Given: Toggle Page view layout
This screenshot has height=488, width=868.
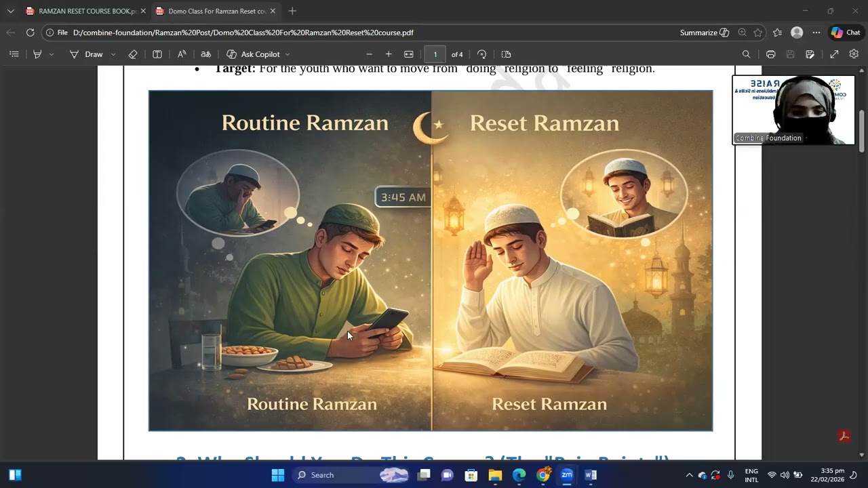Looking at the screenshot, I should [506, 54].
